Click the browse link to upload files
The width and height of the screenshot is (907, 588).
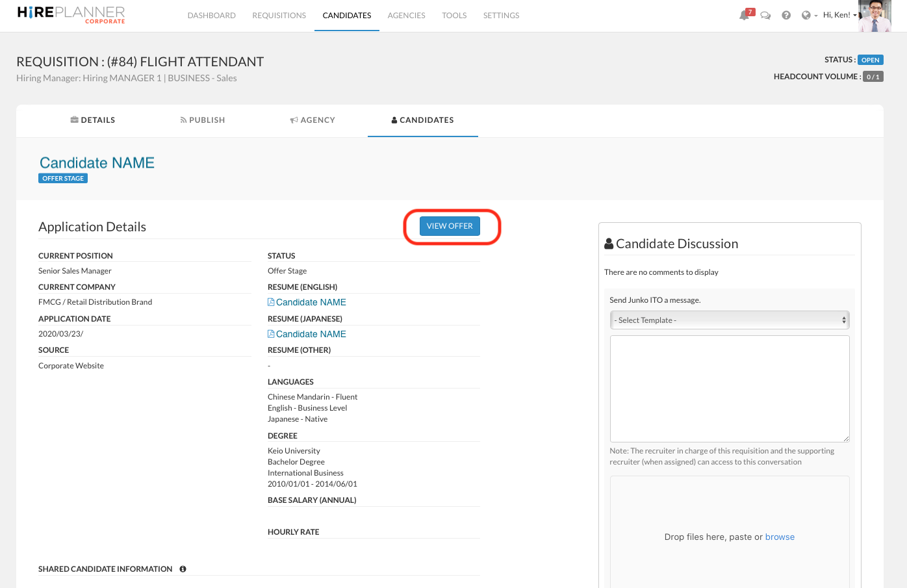point(780,537)
